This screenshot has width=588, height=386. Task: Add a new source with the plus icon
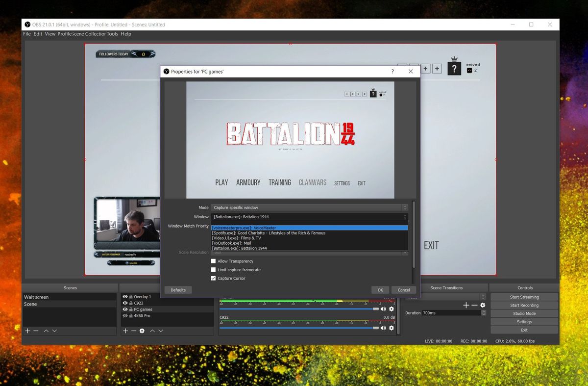(125, 331)
